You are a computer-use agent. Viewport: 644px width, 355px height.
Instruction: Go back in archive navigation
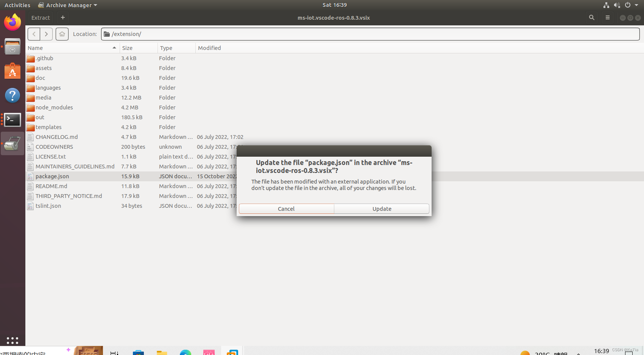click(x=34, y=34)
